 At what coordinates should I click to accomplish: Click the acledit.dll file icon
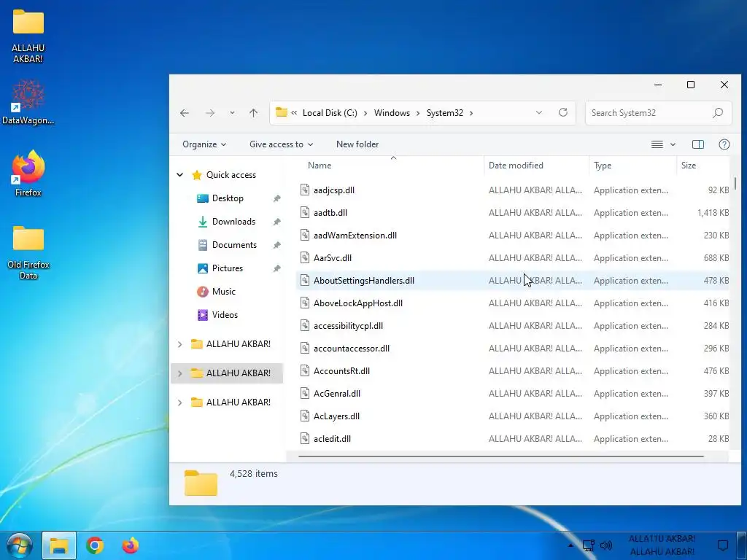coord(305,438)
